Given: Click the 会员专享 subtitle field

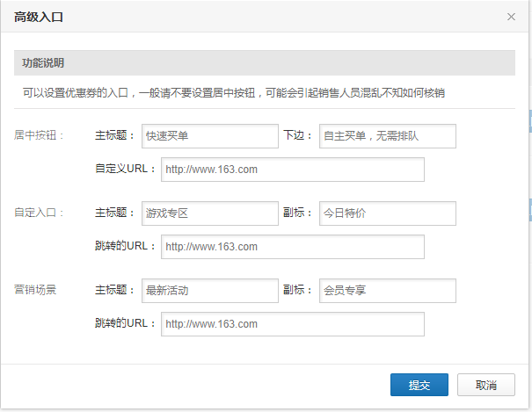Looking at the screenshot, I should (x=387, y=291).
